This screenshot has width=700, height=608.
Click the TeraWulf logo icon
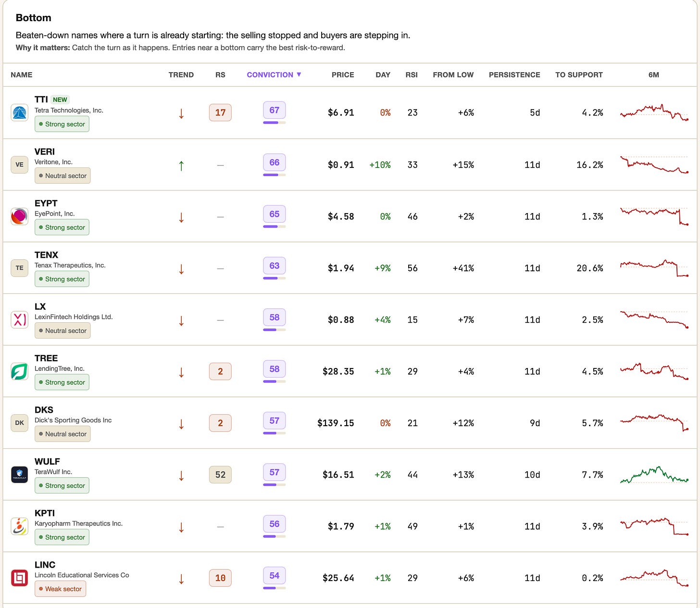pos(19,475)
